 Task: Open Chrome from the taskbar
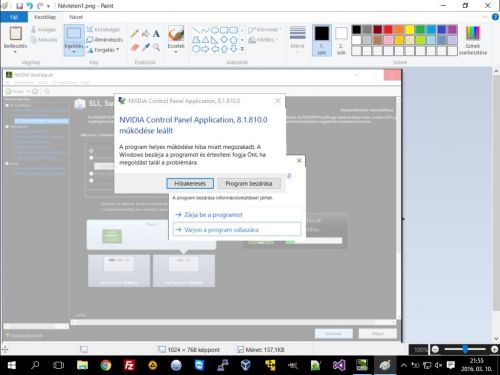106,365
